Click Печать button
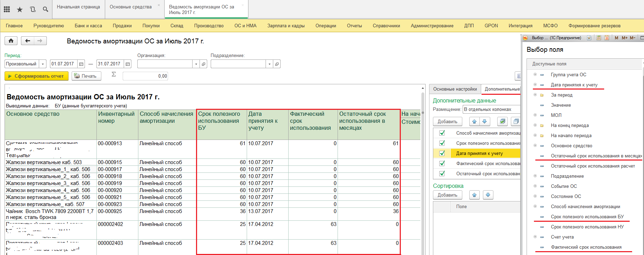The width and height of the screenshot is (644, 255). tap(86, 76)
